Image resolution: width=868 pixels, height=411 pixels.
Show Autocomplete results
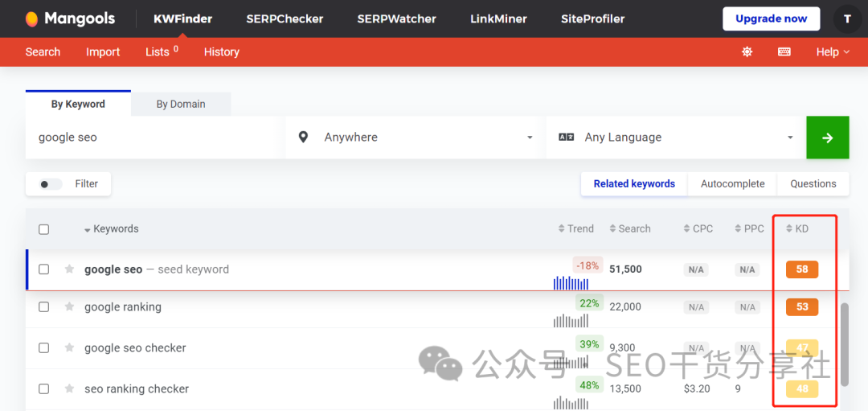coord(732,184)
